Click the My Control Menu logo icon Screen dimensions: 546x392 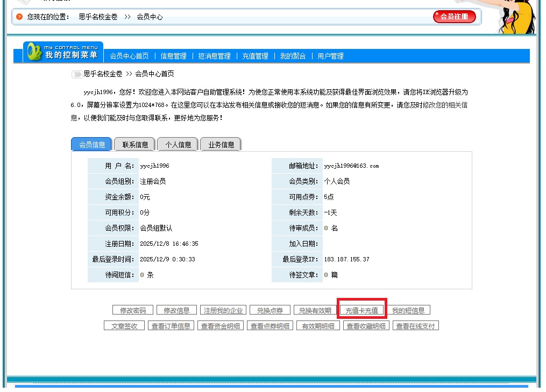click(x=34, y=52)
